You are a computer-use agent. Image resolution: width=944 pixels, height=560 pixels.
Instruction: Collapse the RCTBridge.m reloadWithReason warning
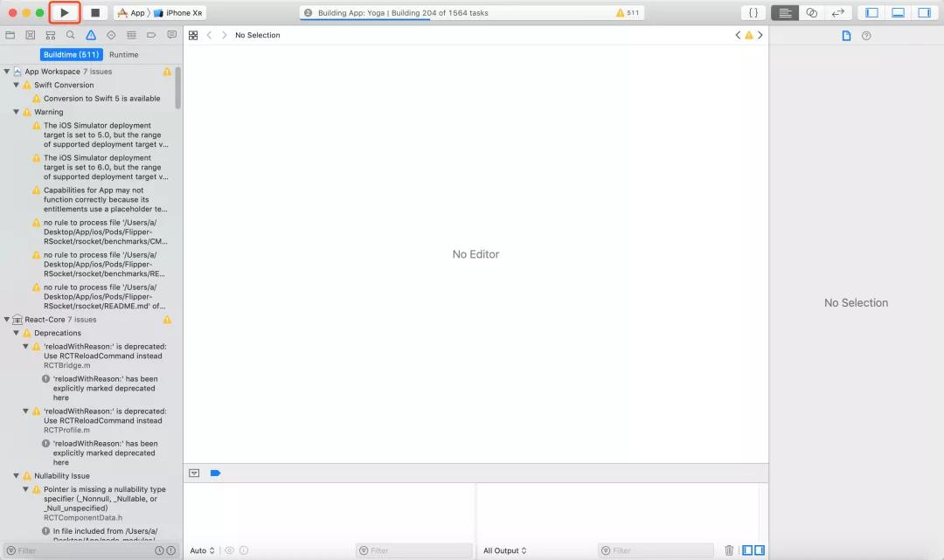(x=26, y=347)
